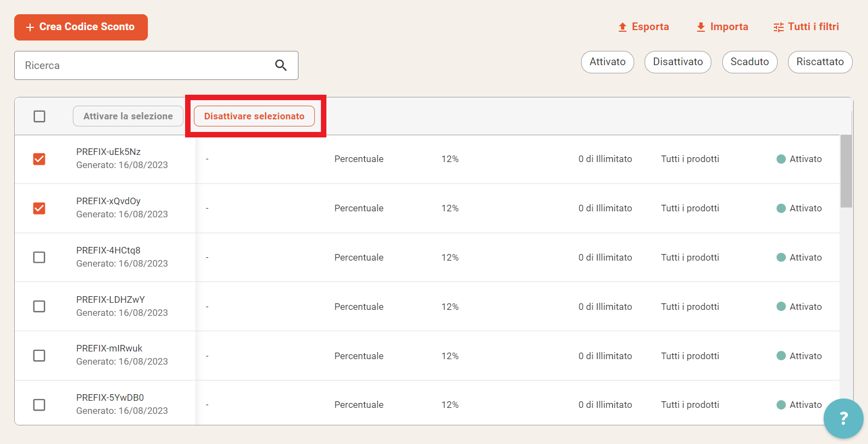Open Esporta link

point(643,27)
